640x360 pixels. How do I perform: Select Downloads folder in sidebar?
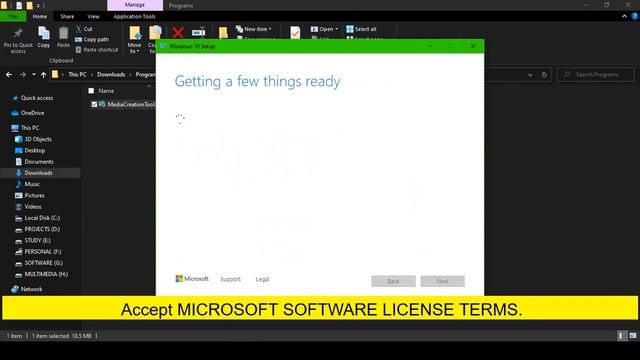click(x=38, y=173)
